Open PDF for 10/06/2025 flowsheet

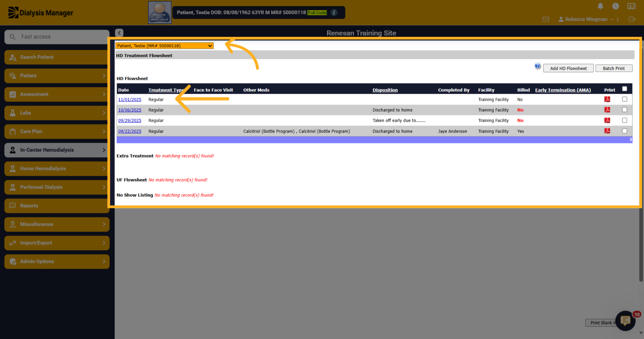coord(607,110)
